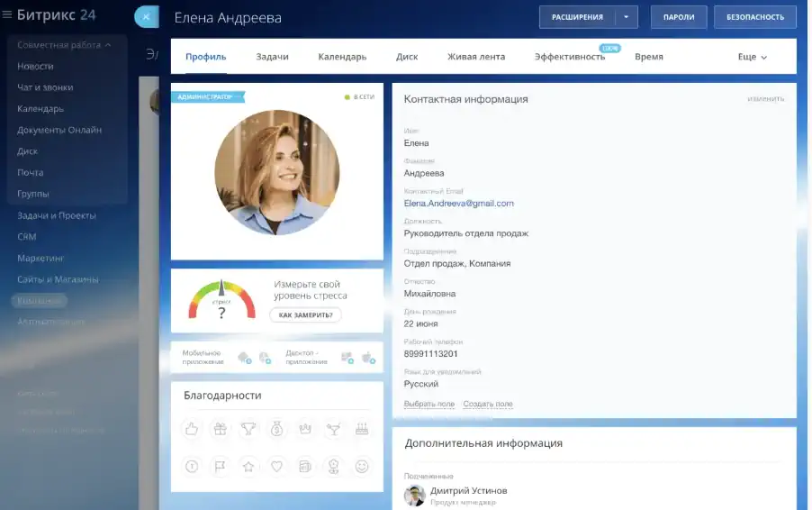Select the number-one medal gratitude badge
This screenshot has height=510, width=812.
[192, 467]
